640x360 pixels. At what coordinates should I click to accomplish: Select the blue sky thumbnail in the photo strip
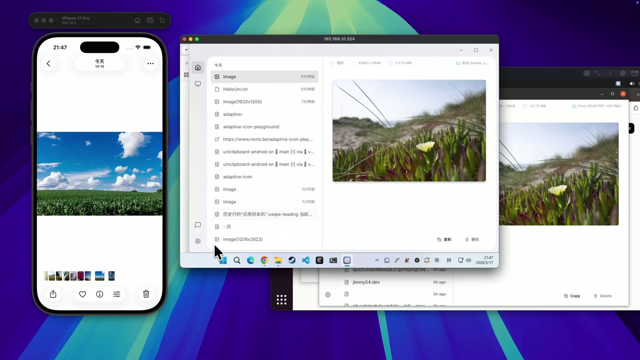click(100, 276)
